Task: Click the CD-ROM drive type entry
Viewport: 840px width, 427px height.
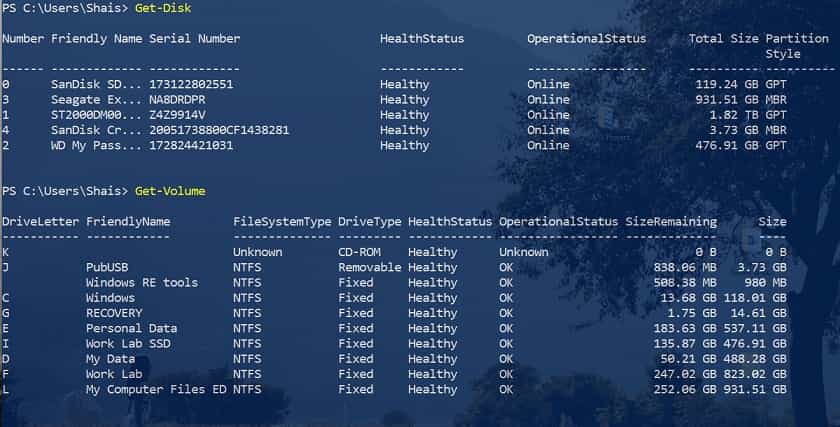Action: [x=359, y=252]
